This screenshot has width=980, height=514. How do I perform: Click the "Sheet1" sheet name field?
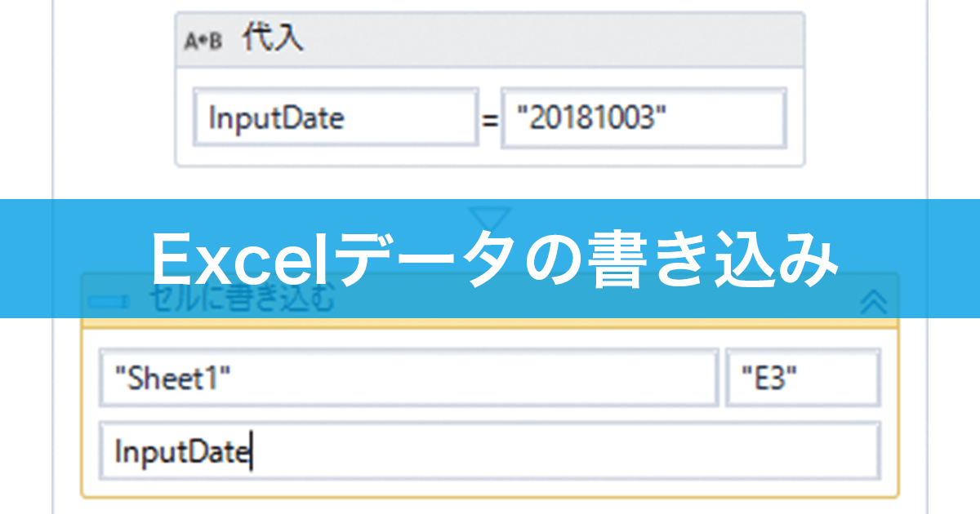[408, 377]
